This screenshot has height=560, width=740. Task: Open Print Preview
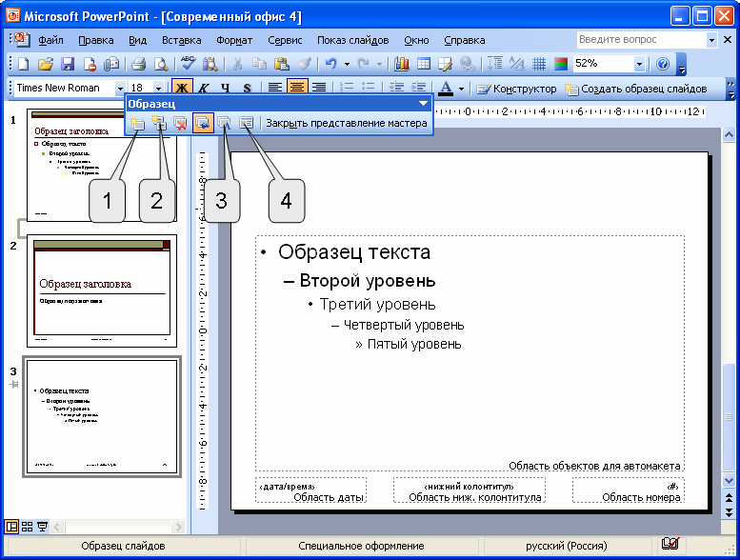pyautogui.click(x=161, y=64)
